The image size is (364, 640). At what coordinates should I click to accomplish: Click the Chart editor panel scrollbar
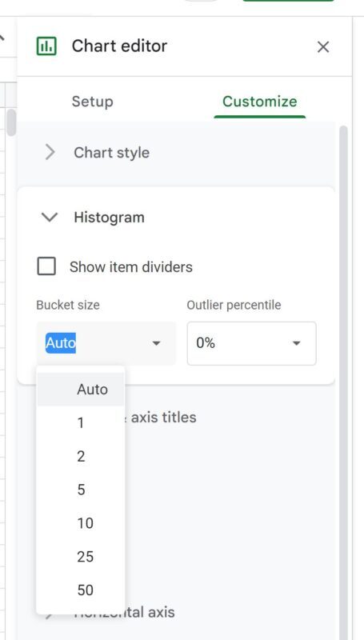[x=344, y=383]
